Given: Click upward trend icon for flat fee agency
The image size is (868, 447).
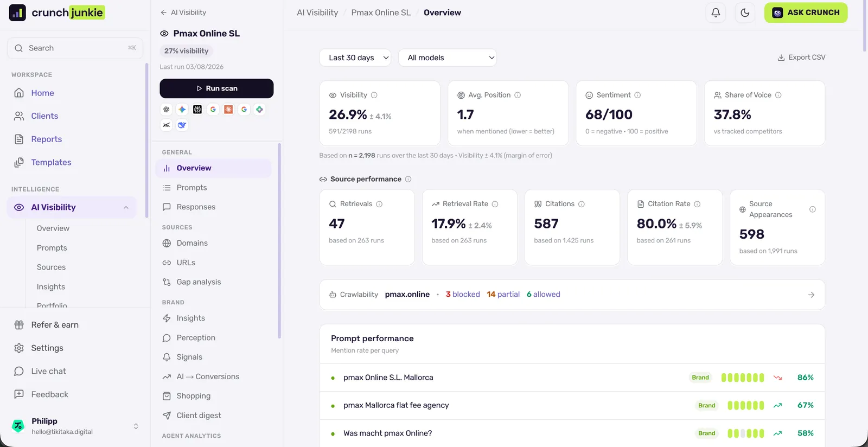Looking at the screenshot, I should (777, 405).
